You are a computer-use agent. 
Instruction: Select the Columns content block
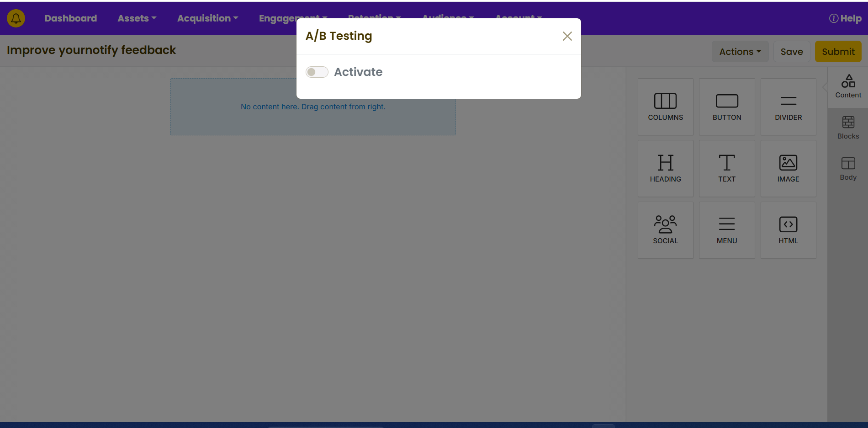[665, 107]
